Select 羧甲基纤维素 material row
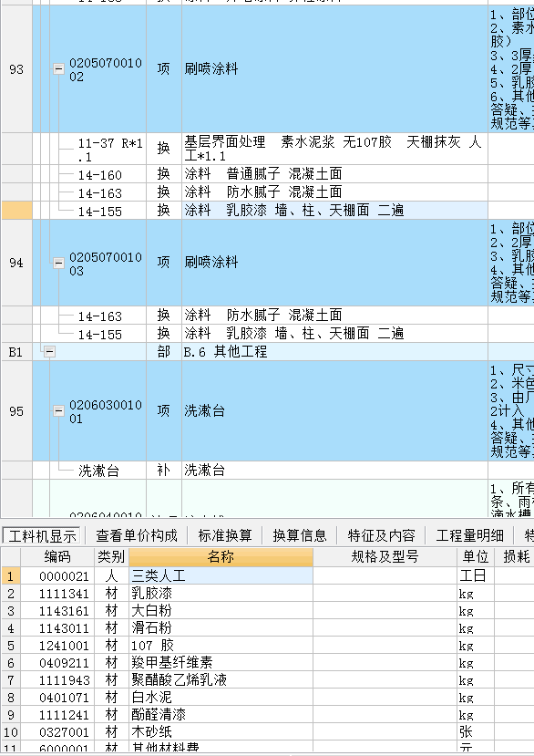This screenshot has width=534, height=756. [221, 662]
